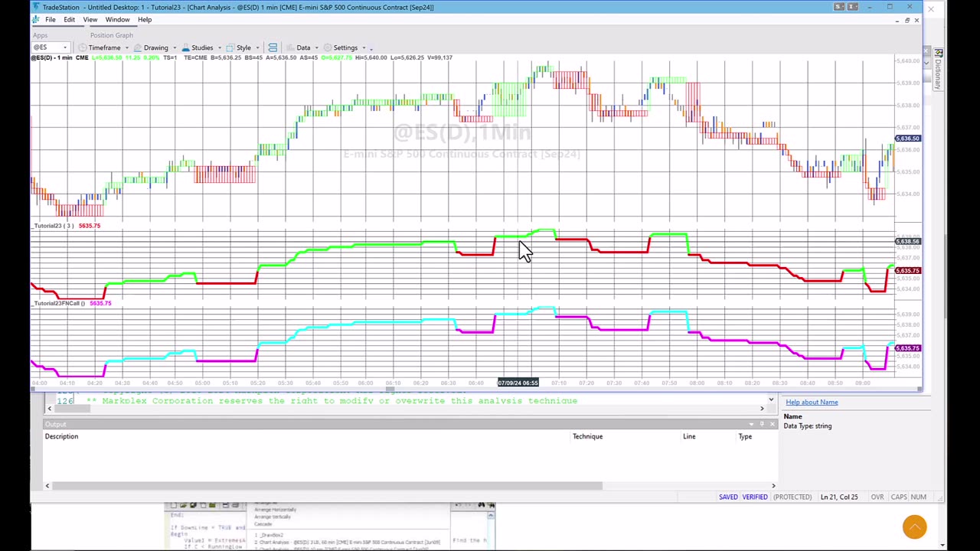
Task: Minimize the inner chart window
Action: 897,20
